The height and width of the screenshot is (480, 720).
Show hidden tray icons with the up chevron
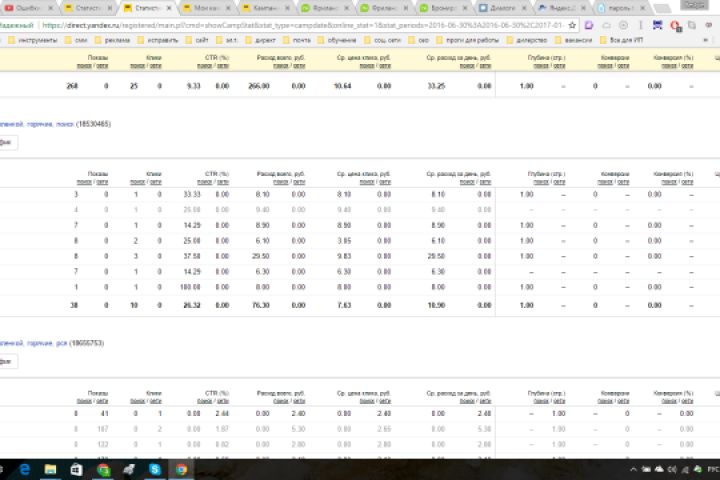633,469
